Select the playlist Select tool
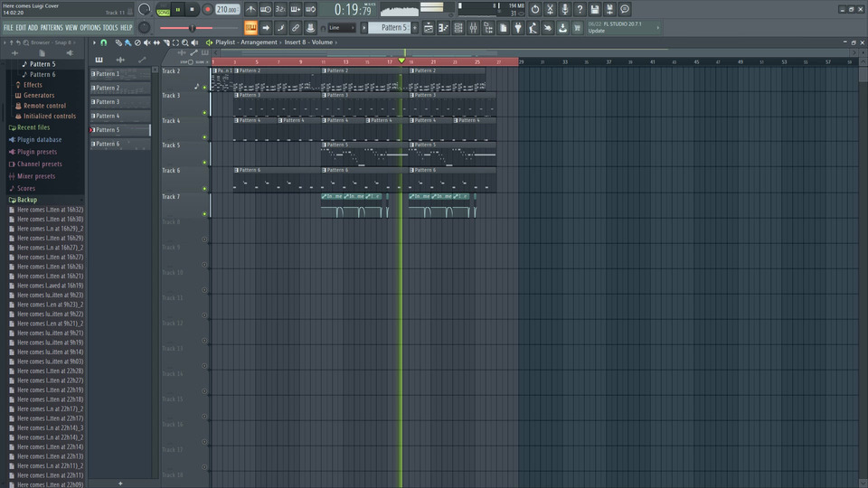868x488 pixels. click(x=175, y=42)
